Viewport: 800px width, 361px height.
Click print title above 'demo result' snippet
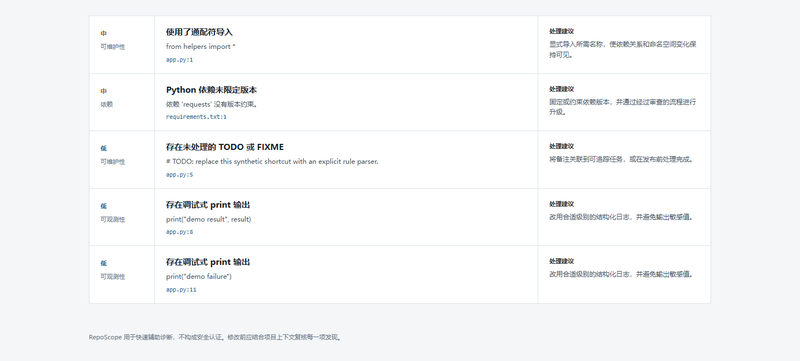point(208,205)
